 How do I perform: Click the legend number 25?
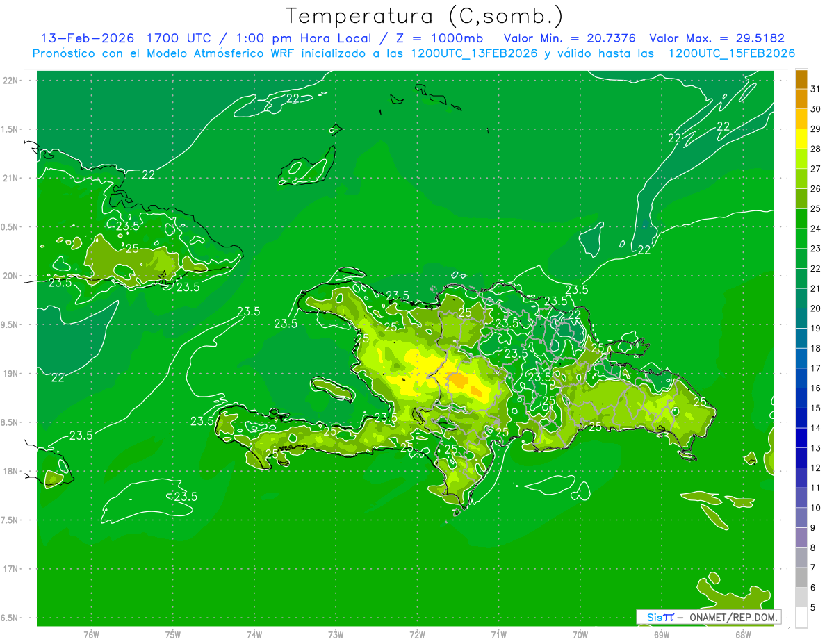[815, 208]
